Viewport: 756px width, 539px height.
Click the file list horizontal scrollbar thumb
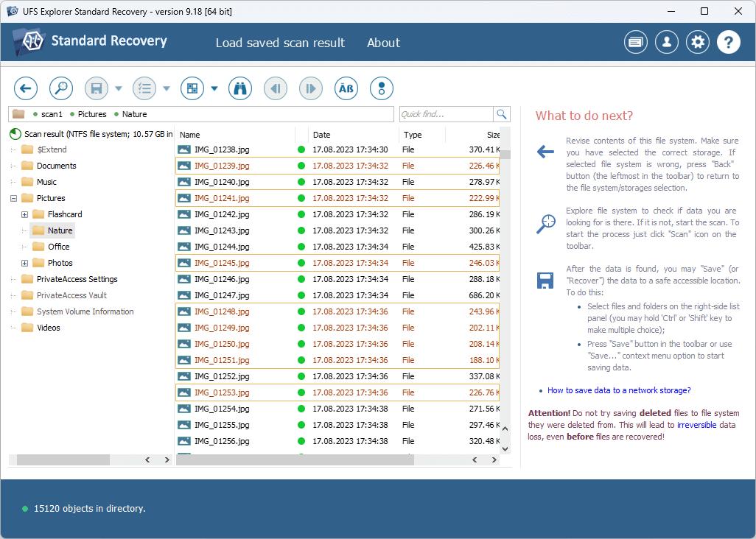point(295,460)
